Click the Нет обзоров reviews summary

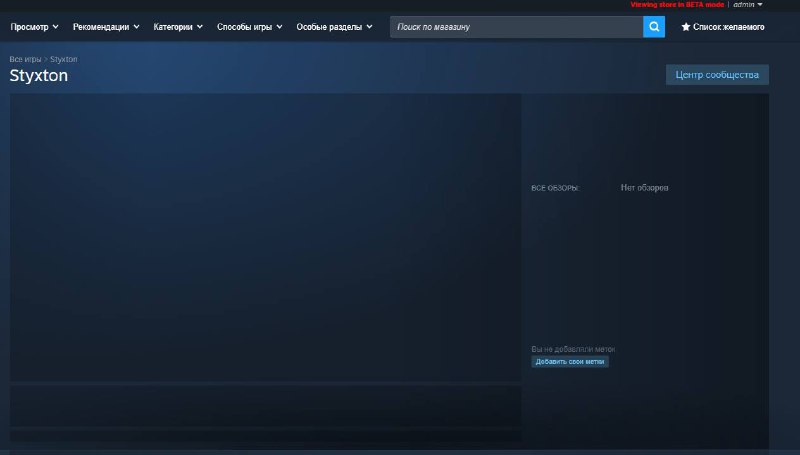(644, 188)
